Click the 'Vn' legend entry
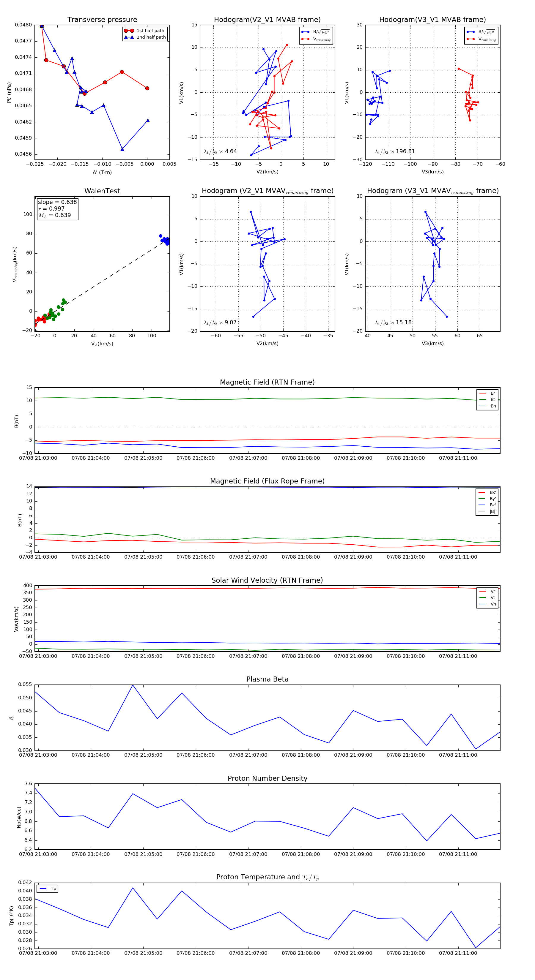 487,604
